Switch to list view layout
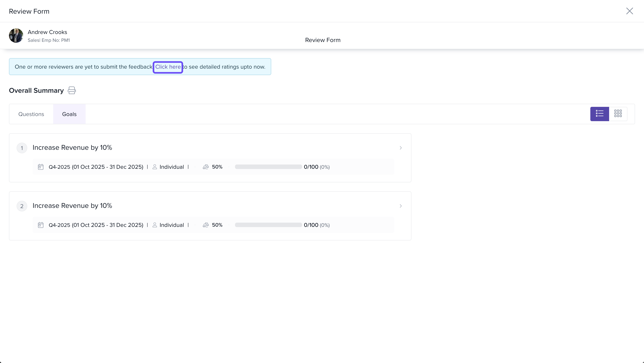The height and width of the screenshot is (363, 644). tap(599, 114)
